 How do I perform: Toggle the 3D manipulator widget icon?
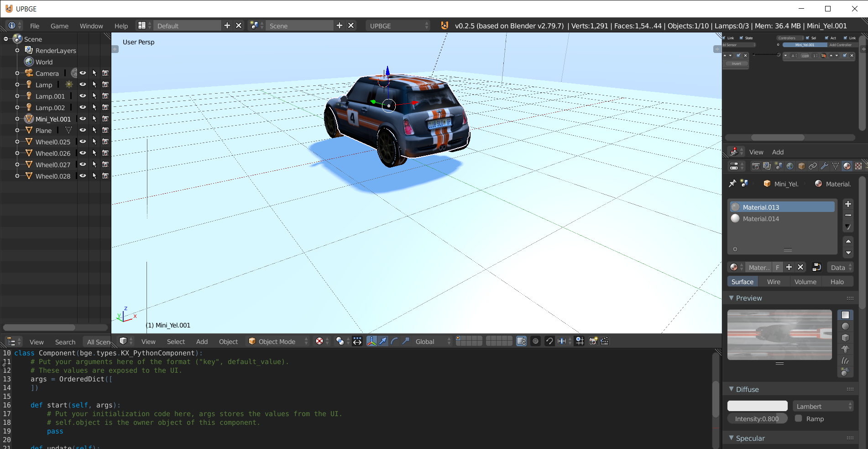[x=371, y=341]
